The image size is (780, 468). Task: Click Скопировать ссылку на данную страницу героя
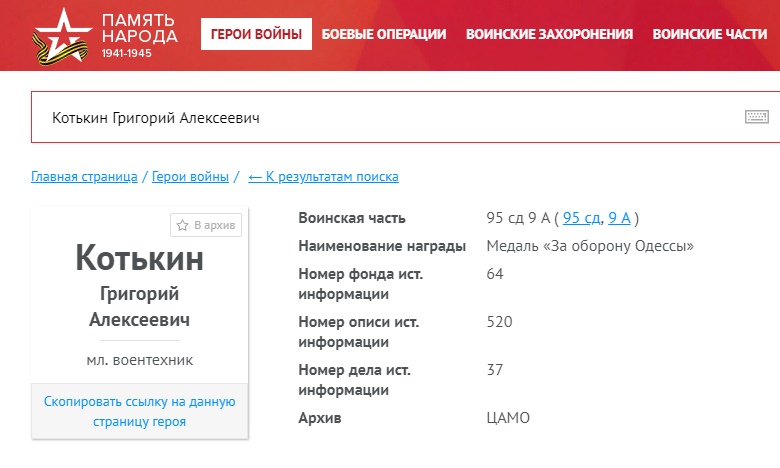139,411
